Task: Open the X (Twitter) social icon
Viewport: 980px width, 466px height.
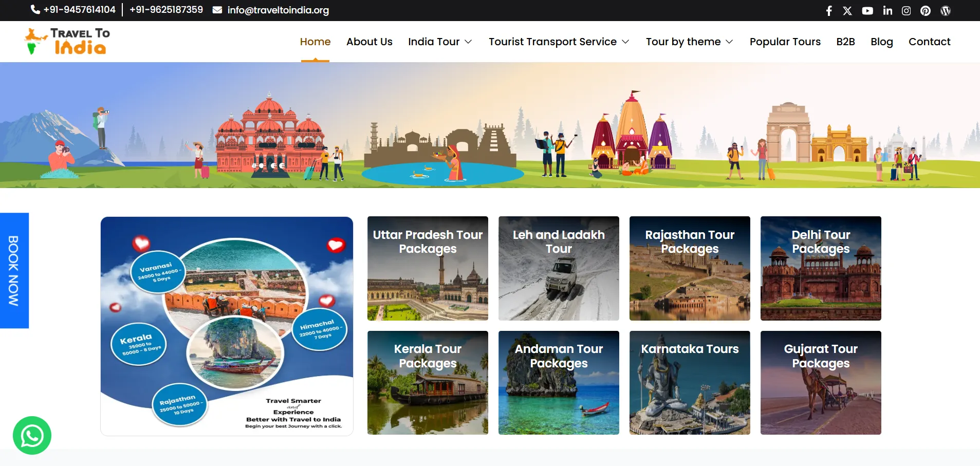Action: tap(847, 11)
